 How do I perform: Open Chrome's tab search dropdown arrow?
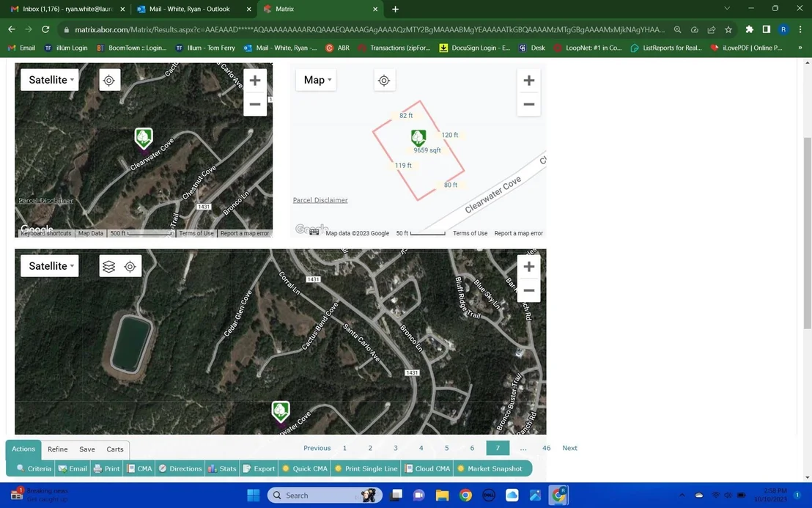(727, 8)
